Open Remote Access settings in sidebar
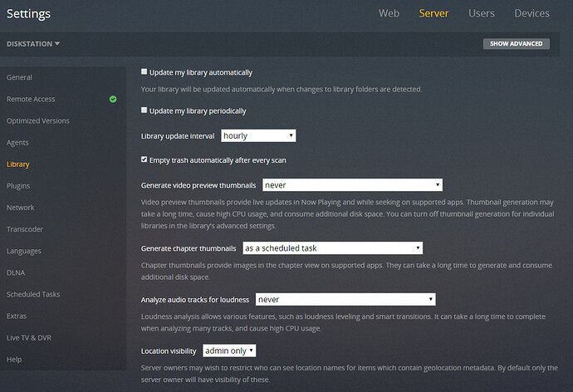This screenshot has width=573, height=392. point(31,99)
